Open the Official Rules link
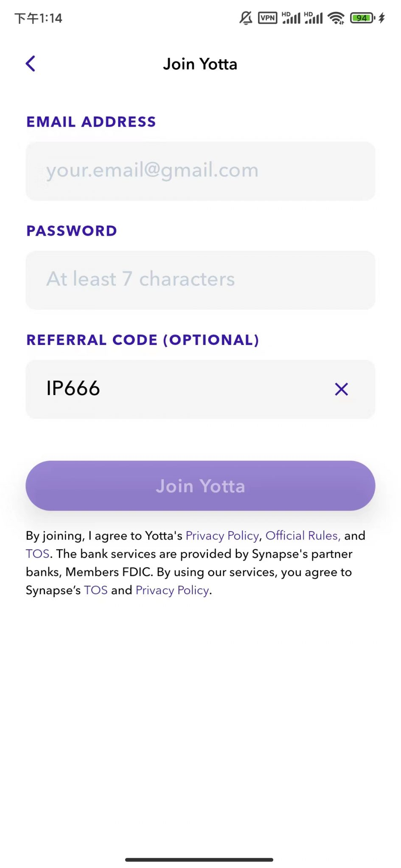This screenshot has width=401, height=868. coord(303,536)
